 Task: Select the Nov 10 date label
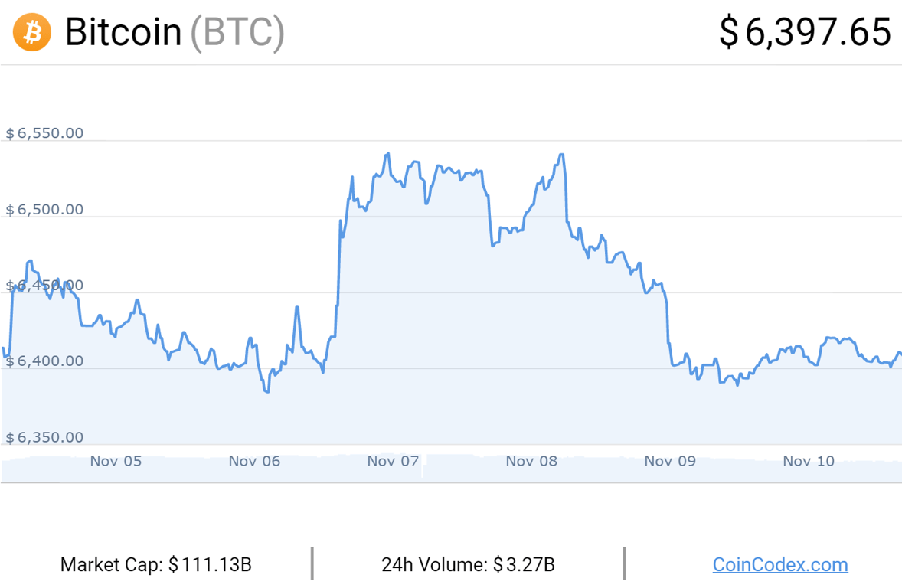[x=809, y=461]
